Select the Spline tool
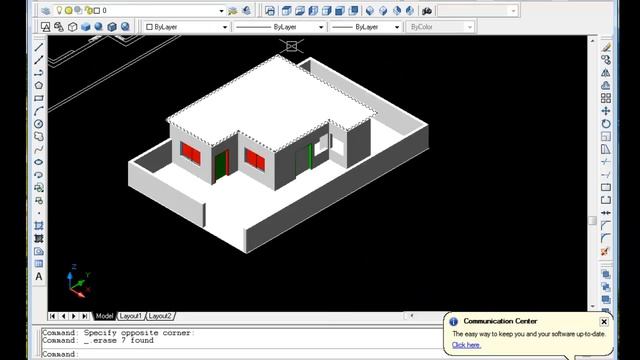 [x=39, y=149]
